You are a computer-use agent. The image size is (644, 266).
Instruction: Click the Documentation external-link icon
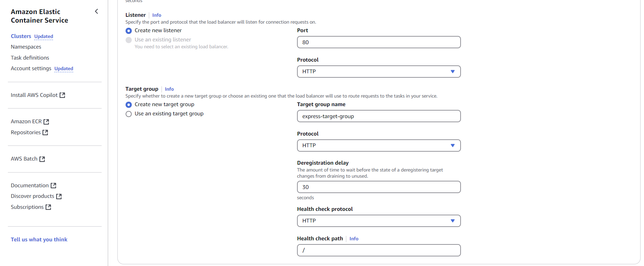tap(53, 186)
